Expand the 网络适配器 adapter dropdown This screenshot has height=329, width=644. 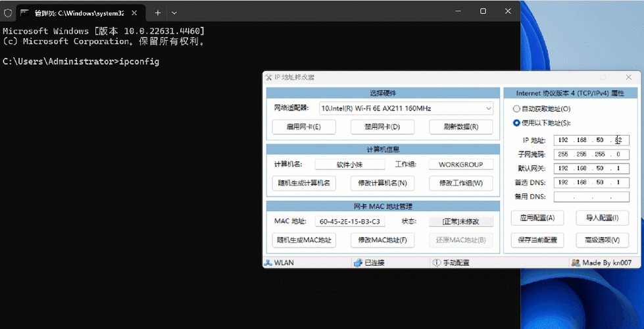[x=488, y=108]
